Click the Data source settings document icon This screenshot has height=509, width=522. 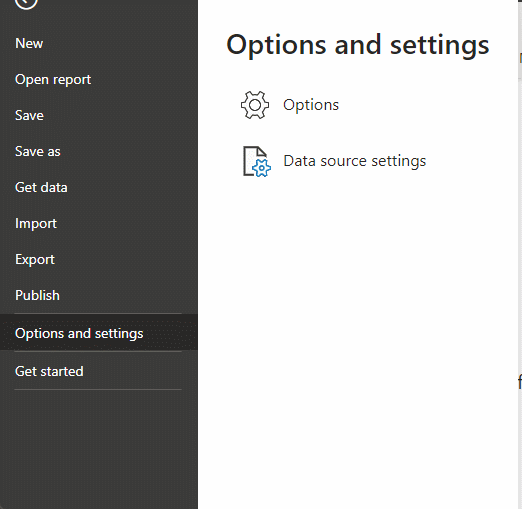click(256, 161)
